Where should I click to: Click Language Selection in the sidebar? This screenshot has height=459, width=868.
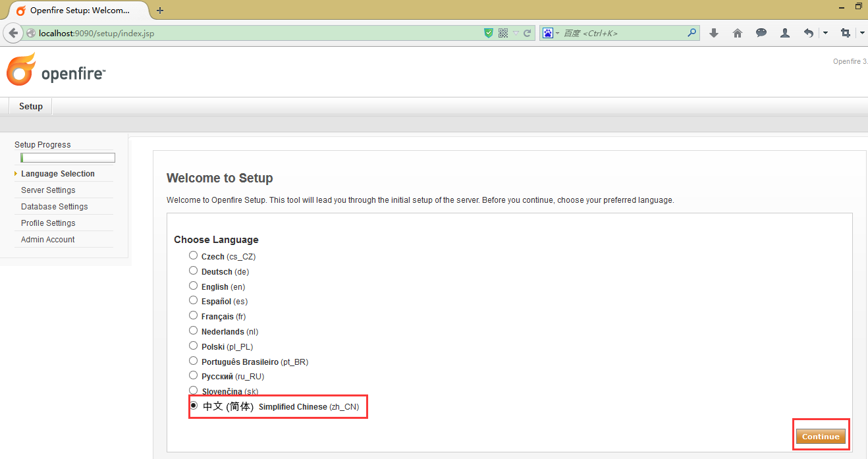pos(58,174)
